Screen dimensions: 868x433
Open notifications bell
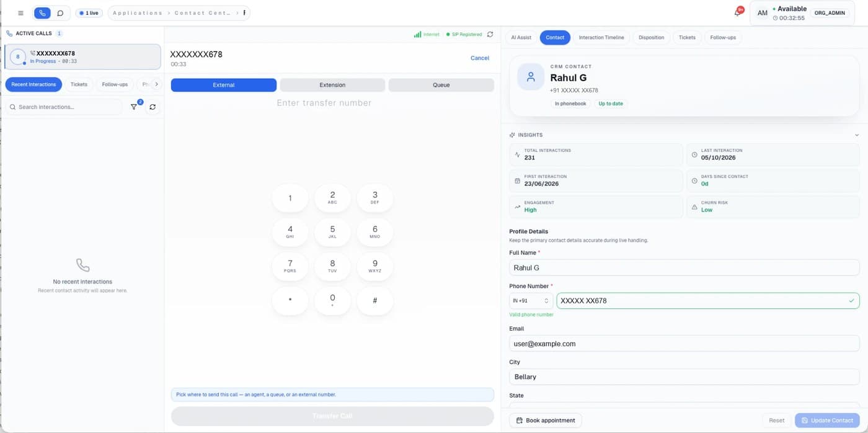point(737,12)
